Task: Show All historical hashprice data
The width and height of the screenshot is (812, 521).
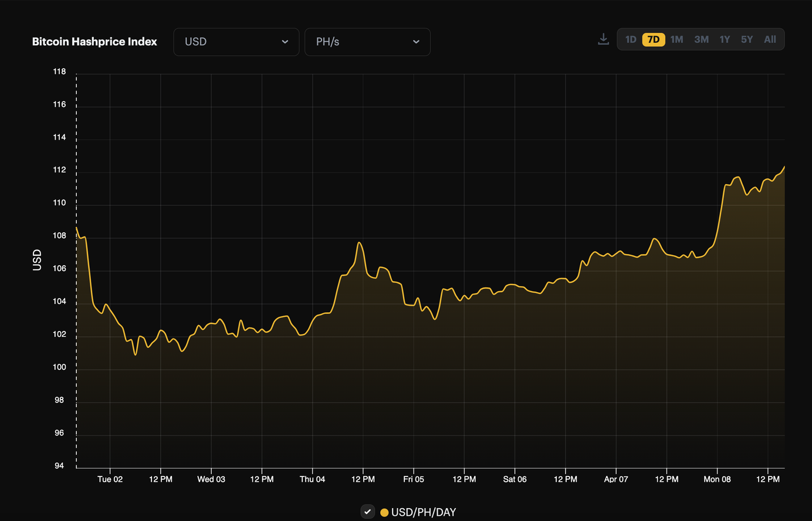Action: tap(769, 39)
